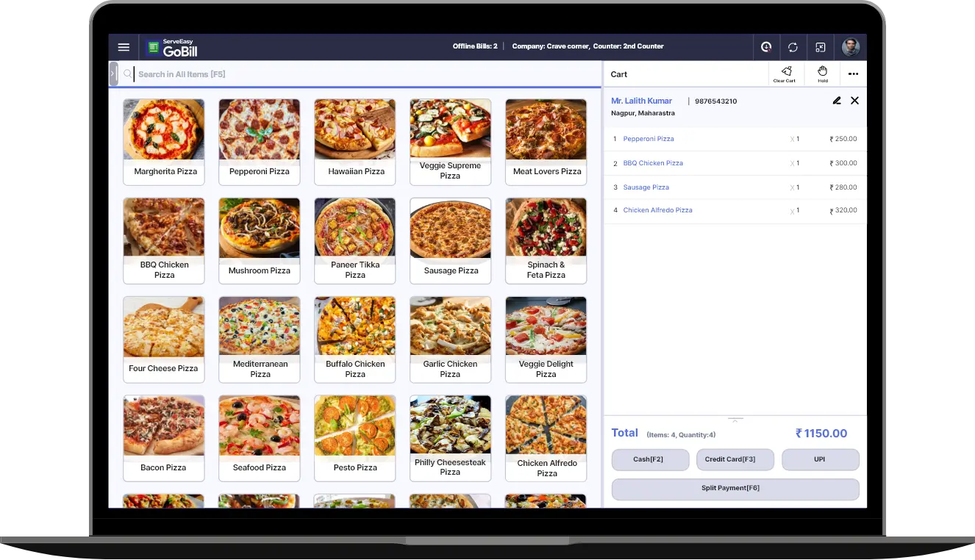Select the Paneer Tikka Pizza tile
This screenshot has width=975, height=560.
coord(355,240)
